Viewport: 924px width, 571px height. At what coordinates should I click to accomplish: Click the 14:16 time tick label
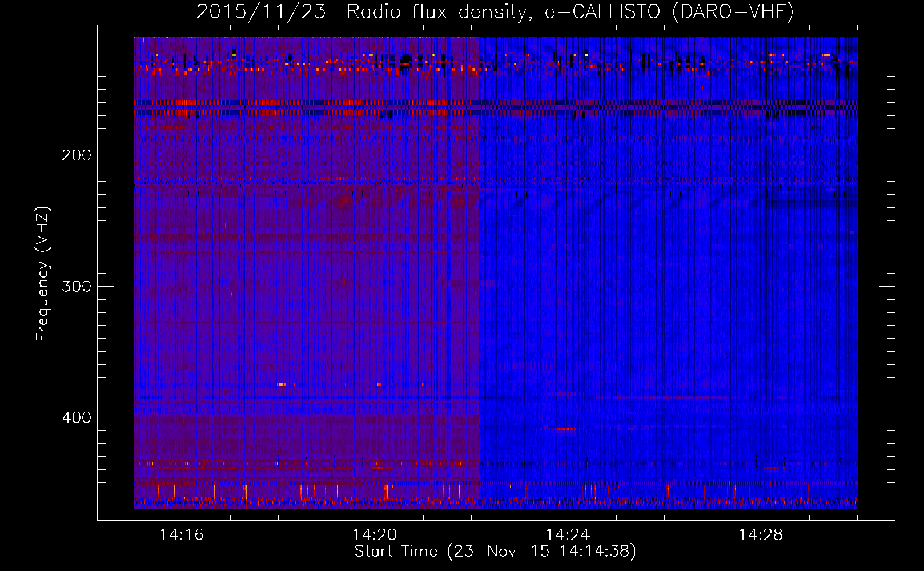pyautogui.click(x=182, y=535)
